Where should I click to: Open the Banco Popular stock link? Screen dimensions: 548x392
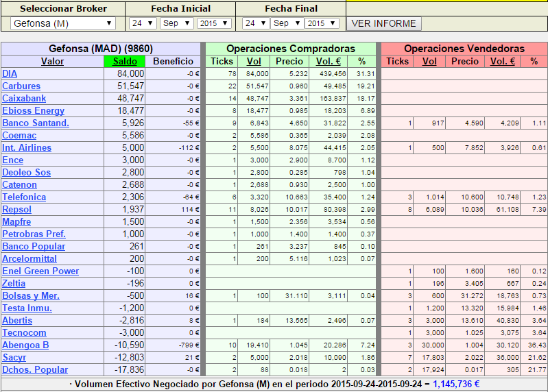pos(34,247)
